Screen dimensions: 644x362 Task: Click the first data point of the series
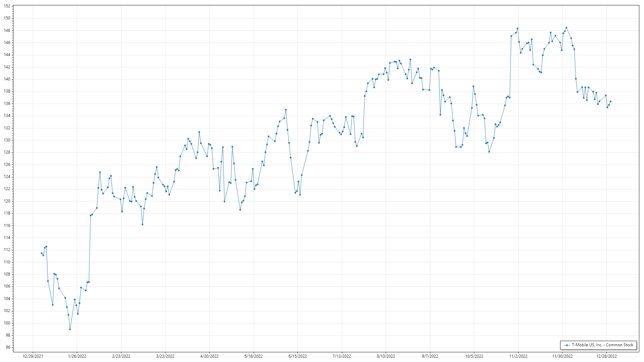click(42, 253)
